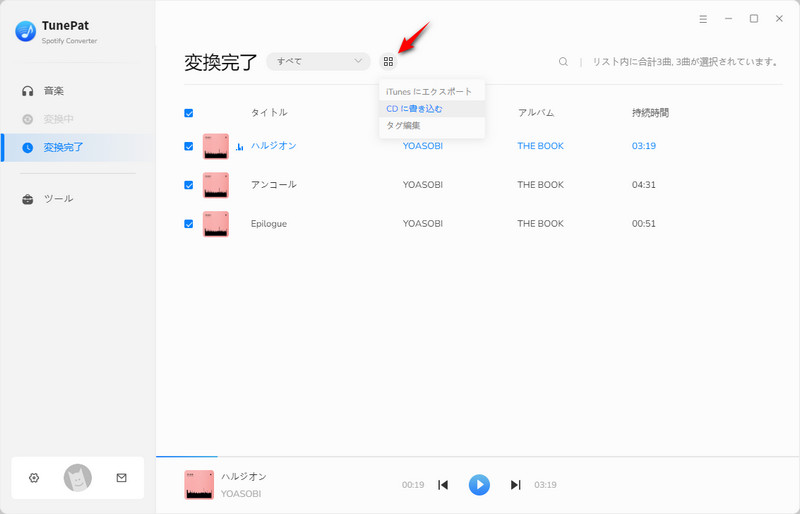The image size is (800, 514).
Task: Click アンコール album cover thumbnail
Action: point(216,185)
